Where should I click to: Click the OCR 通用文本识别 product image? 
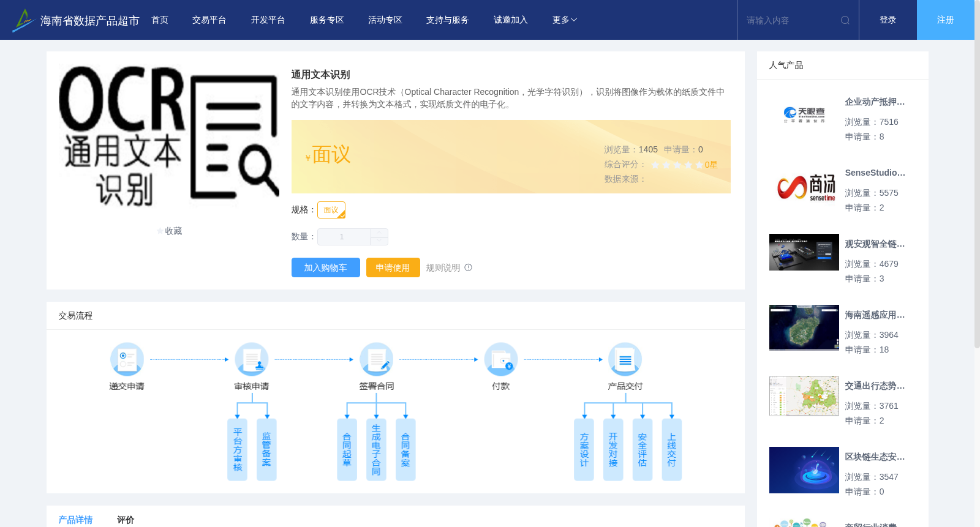(x=169, y=136)
